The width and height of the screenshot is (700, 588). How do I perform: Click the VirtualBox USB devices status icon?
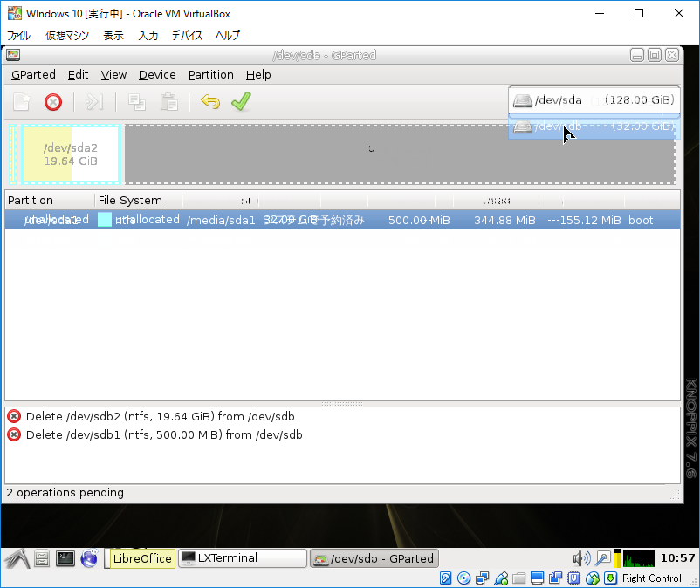click(x=501, y=578)
